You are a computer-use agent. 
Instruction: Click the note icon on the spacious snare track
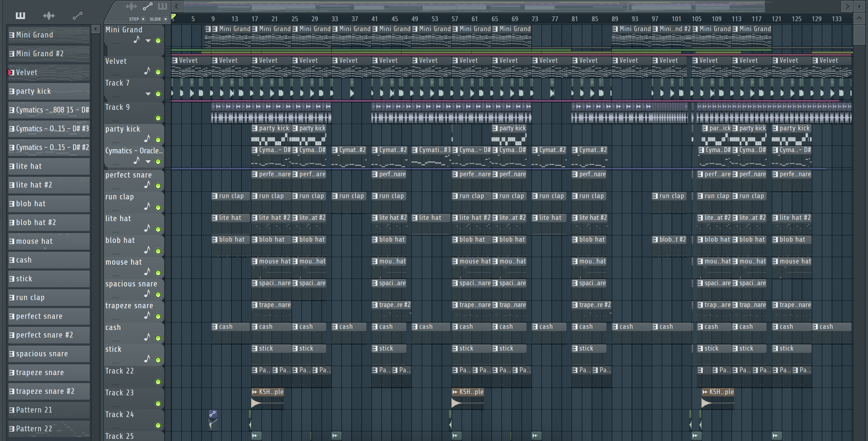(147, 294)
